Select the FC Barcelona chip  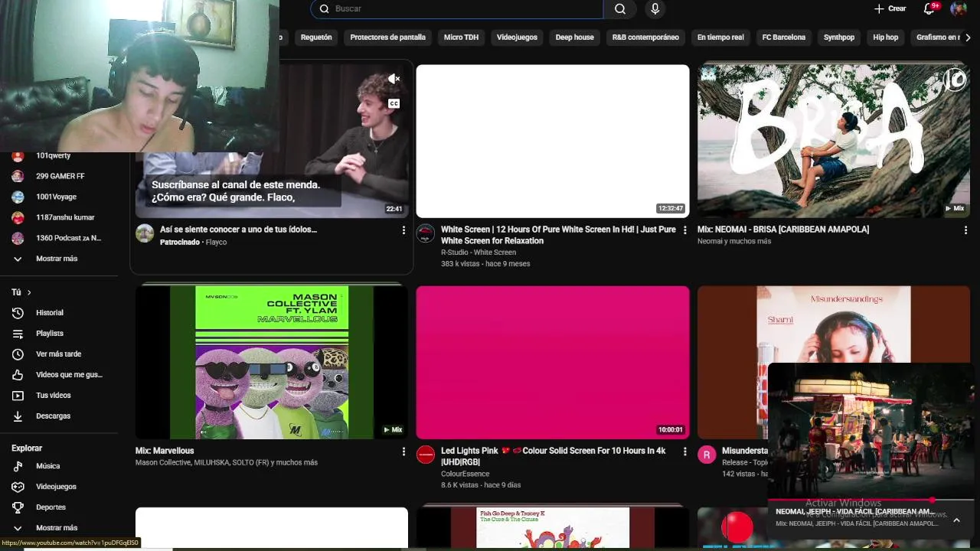coord(783,37)
